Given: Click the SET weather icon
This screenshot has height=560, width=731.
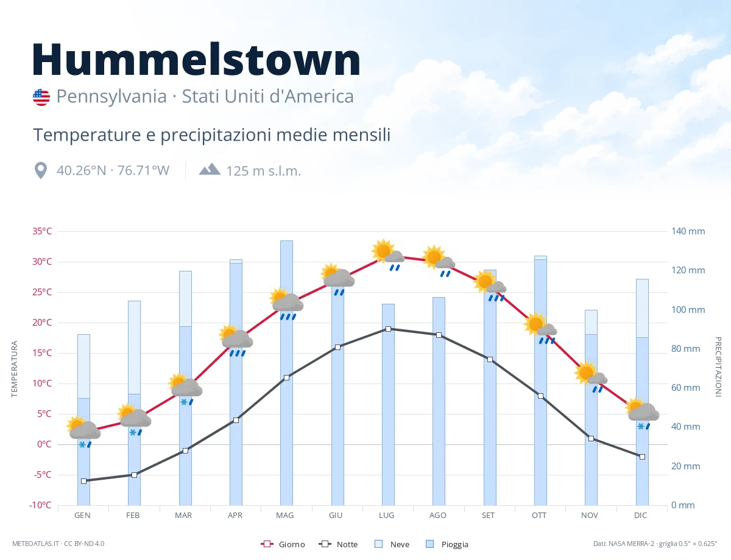Looking at the screenshot, I should pos(490,287).
